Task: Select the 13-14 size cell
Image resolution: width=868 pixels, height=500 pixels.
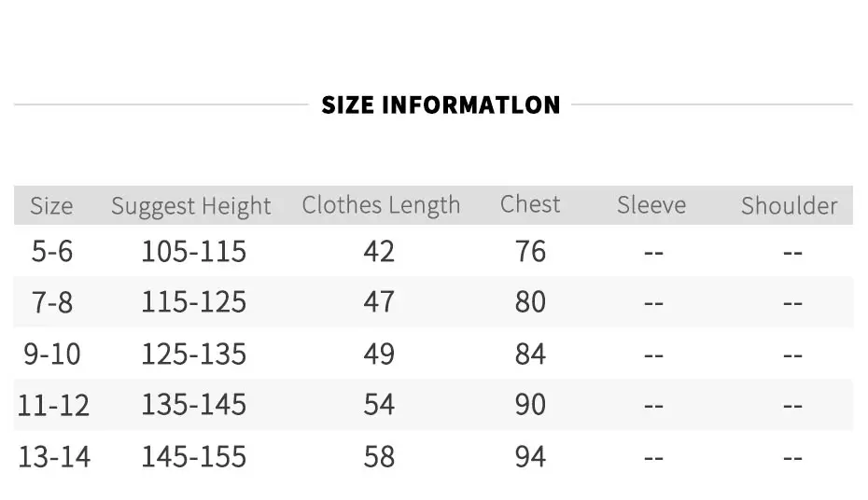Action: [x=54, y=457]
